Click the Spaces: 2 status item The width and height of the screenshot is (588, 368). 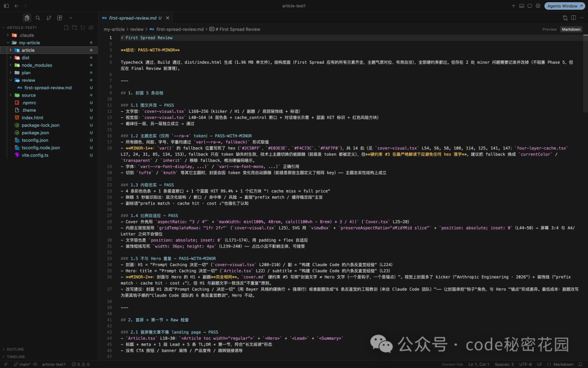tap(504, 364)
